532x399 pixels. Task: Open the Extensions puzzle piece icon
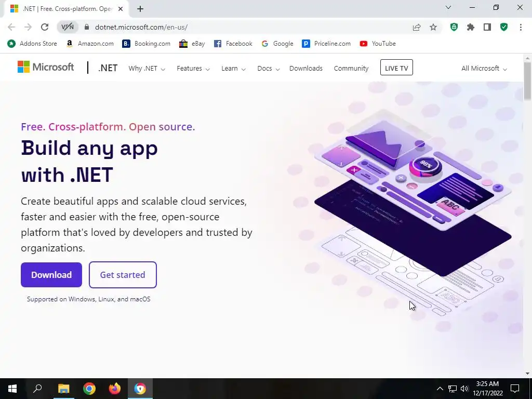pos(471,27)
